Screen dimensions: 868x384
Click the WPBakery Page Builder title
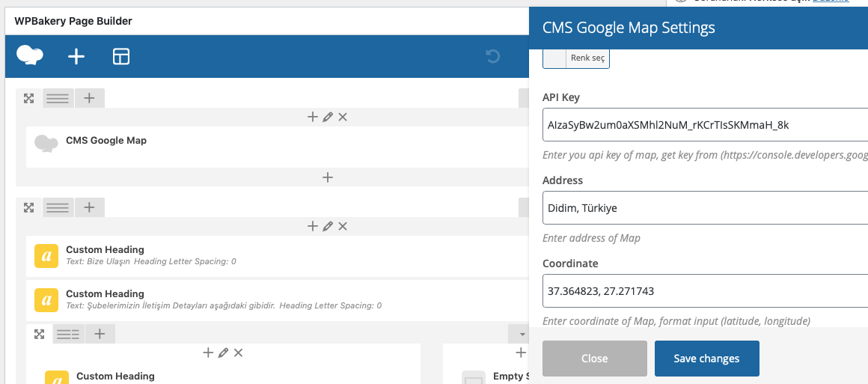(73, 21)
